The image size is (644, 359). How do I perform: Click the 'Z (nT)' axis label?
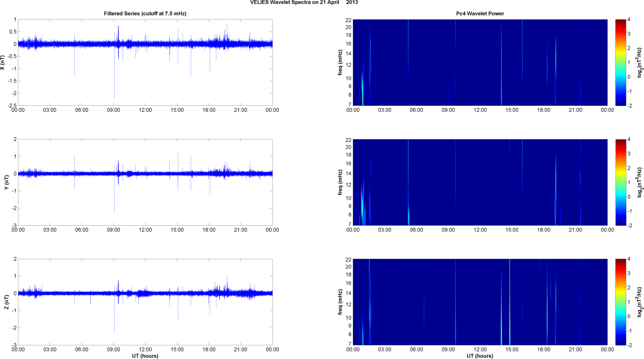[x=6, y=302]
